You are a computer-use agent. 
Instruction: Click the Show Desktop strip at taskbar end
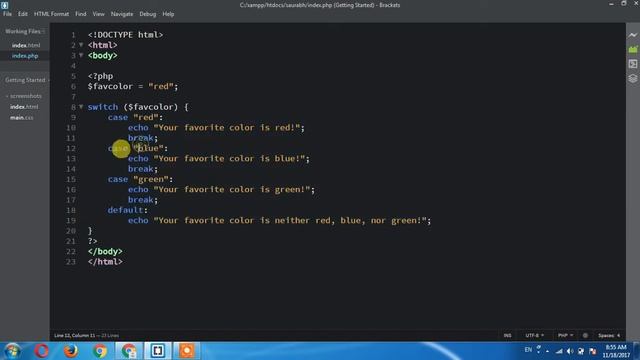pyautogui.click(x=636, y=351)
